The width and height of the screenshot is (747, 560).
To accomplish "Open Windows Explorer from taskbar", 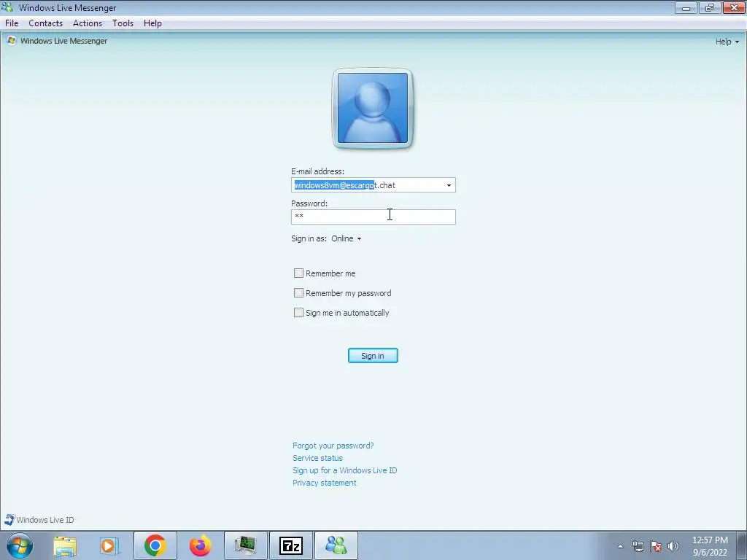I will pyautogui.click(x=65, y=545).
